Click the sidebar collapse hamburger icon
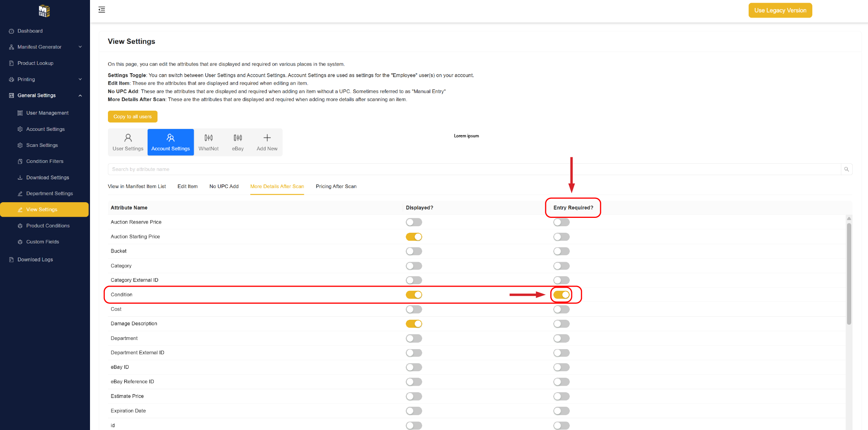868x430 pixels. click(x=101, y=10)
